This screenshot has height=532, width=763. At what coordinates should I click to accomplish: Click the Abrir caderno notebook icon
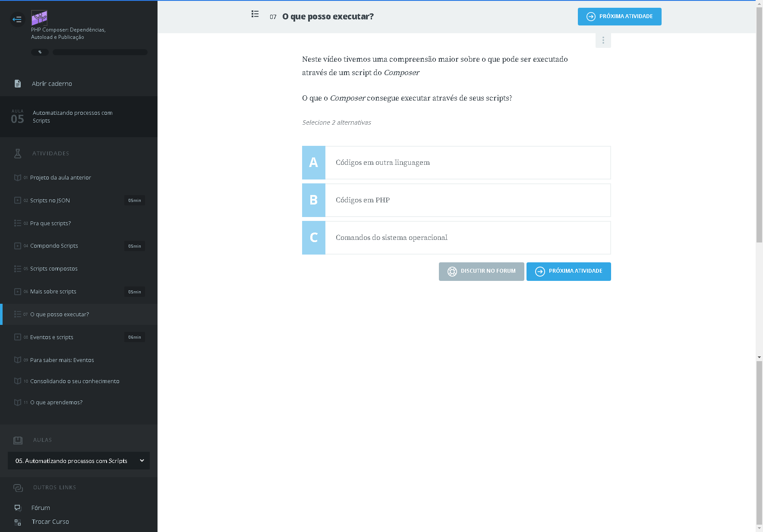[x=18, y=84]
